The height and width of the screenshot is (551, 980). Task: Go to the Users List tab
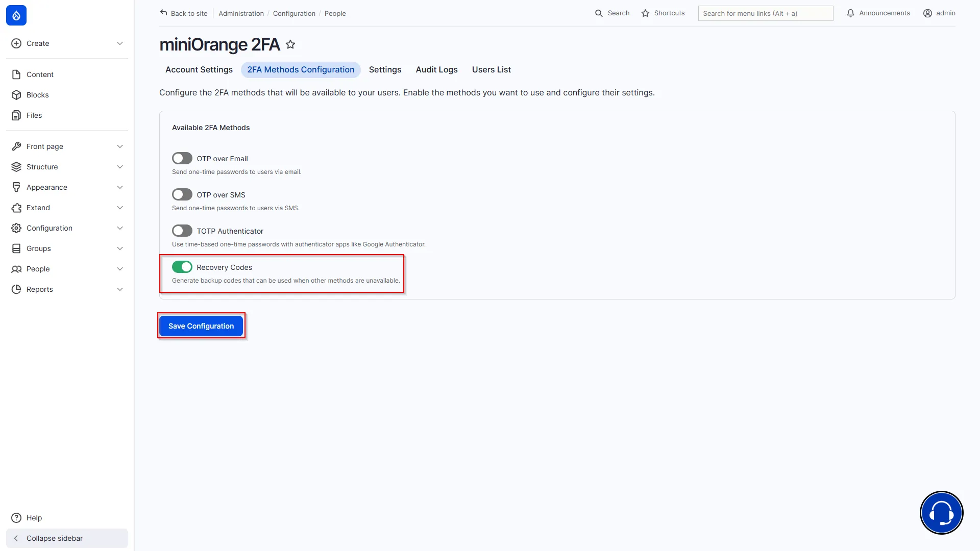point(491,70)
